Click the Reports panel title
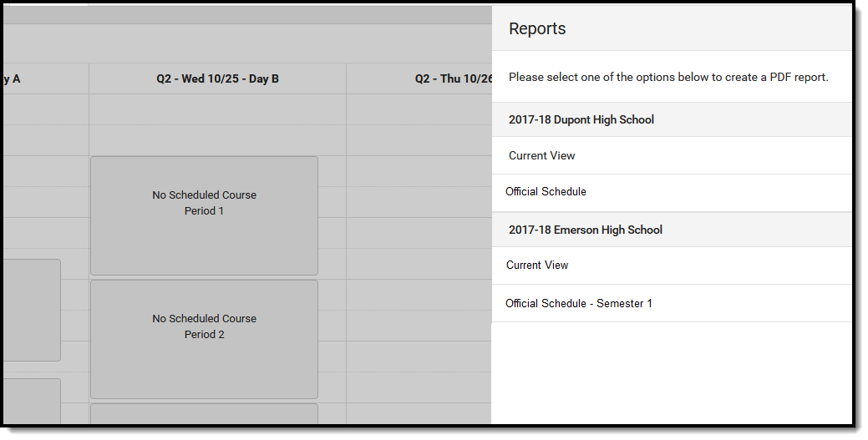Image resolution: width=868 pixels, height=440 pixels. pos(537,28)
